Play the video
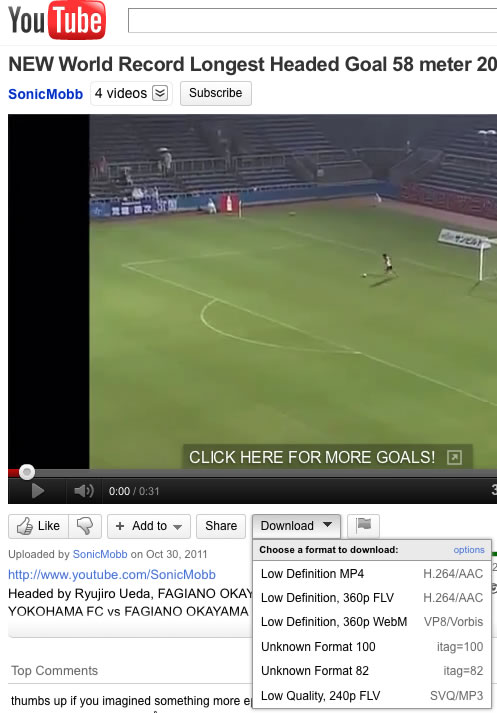The height and width of the screenshot is (713, 497). pyautogui.click(x=38, y=491)
